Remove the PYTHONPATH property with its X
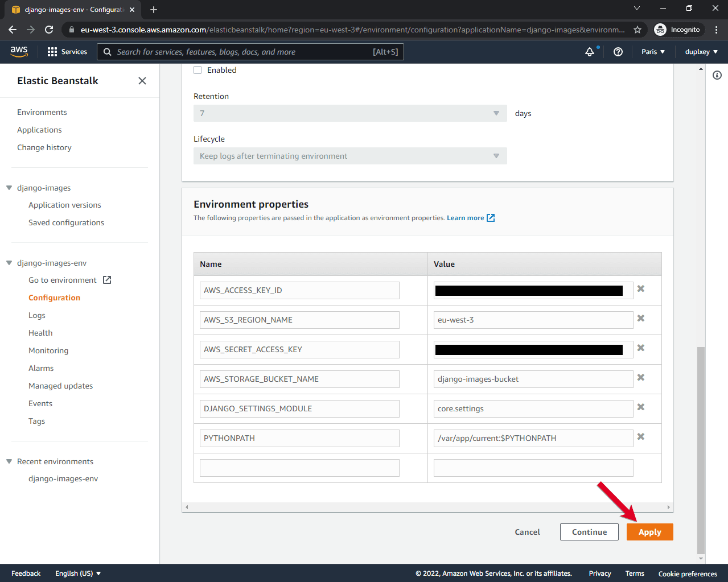728x582 pixels. (641, 436)
